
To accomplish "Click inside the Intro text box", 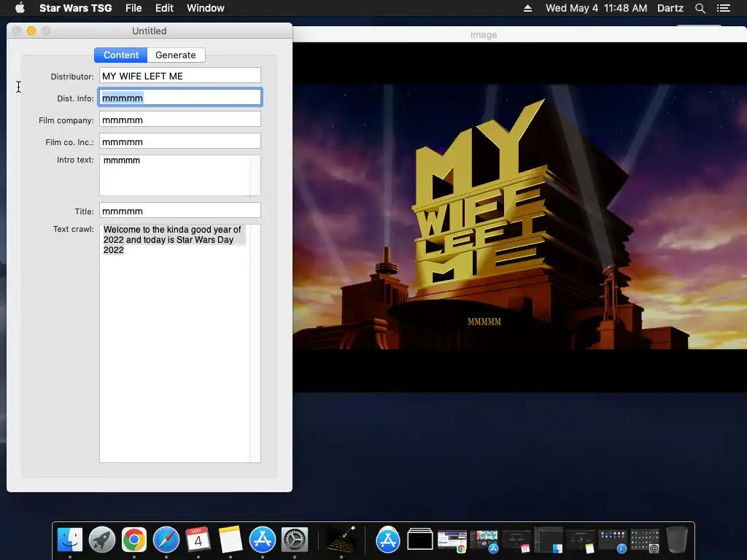I will (x=174, y=175).
